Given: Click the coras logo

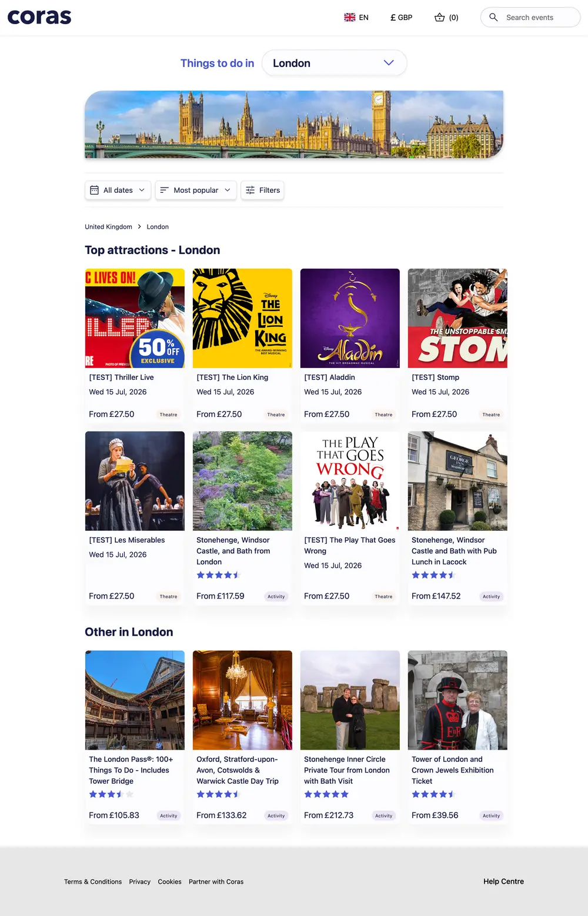Looking at the screenshot, I should coord(39,17).
